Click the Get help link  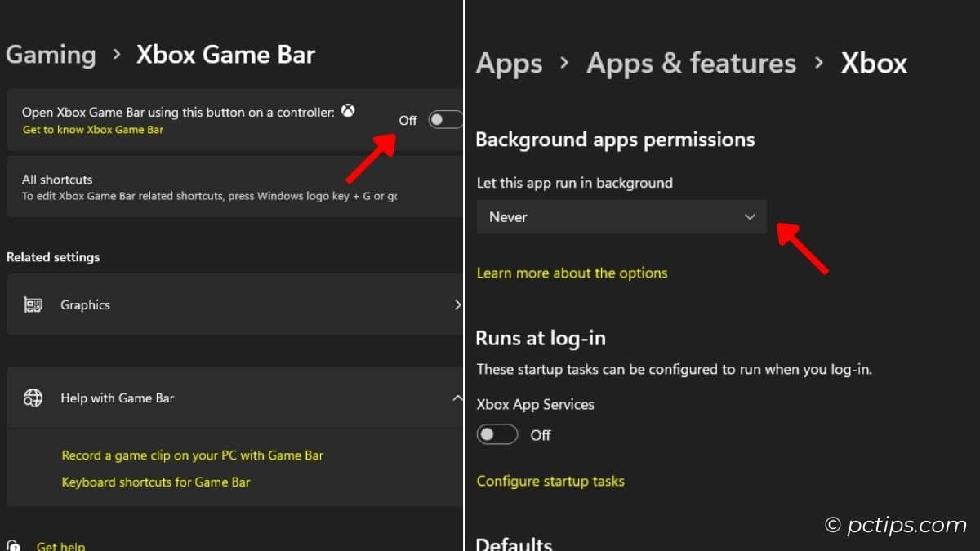60,546
